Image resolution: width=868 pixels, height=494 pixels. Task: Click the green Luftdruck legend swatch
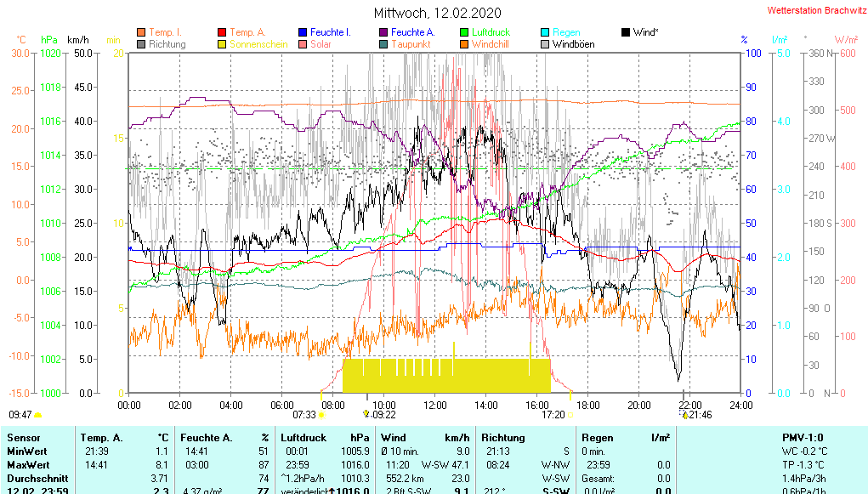pyautogui.click(x=464, y=32)
